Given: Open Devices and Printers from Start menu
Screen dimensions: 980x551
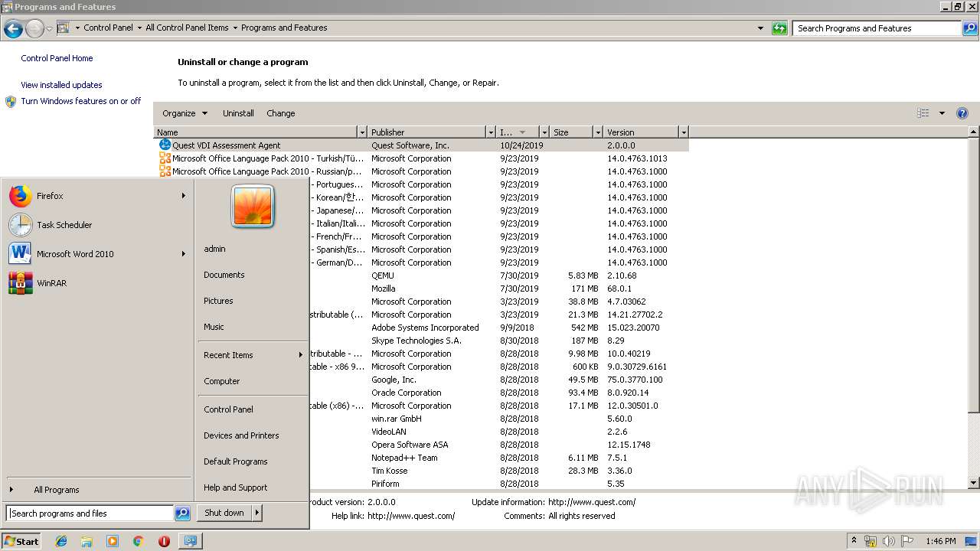Looking at the screenshot, I should pyautogui.click(x=241, y=435).
